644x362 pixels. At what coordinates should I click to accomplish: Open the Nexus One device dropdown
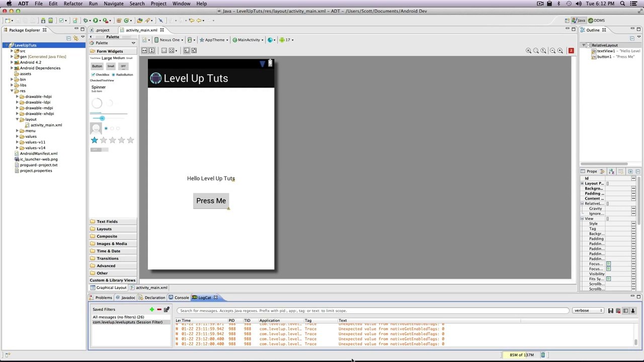169,40
